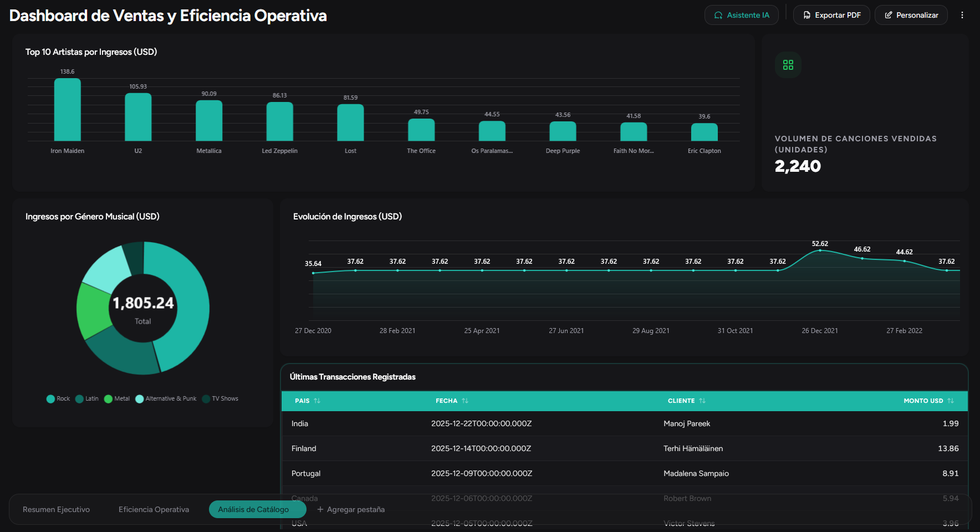Toggle Rock legend item in genre chart
Viewport: 980px width, 532px height.
click(x=58, y=398)
